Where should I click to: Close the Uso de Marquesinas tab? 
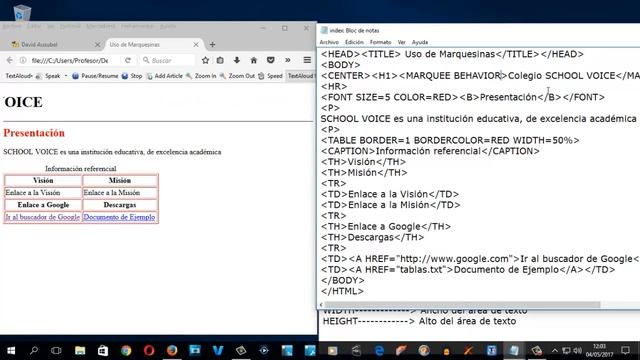point(196,44)
